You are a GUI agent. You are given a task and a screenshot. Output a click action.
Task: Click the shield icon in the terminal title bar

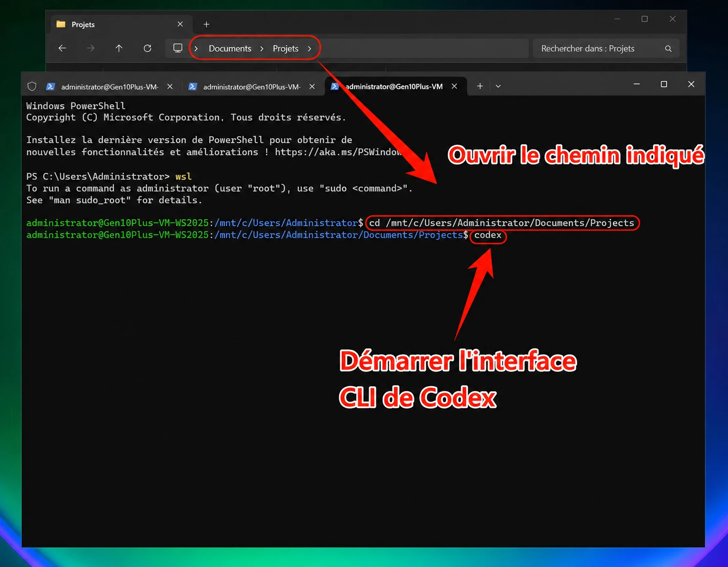[x=32, y=87]
